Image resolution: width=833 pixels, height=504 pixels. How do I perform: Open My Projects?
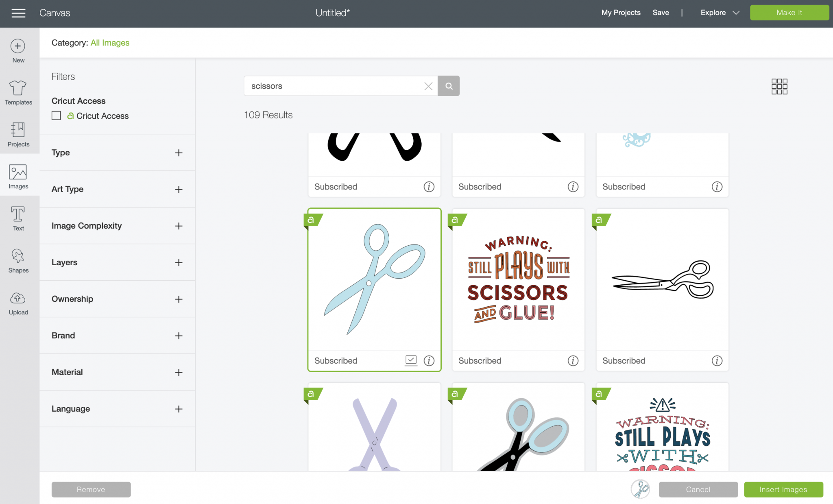click(x=621, y=13)
